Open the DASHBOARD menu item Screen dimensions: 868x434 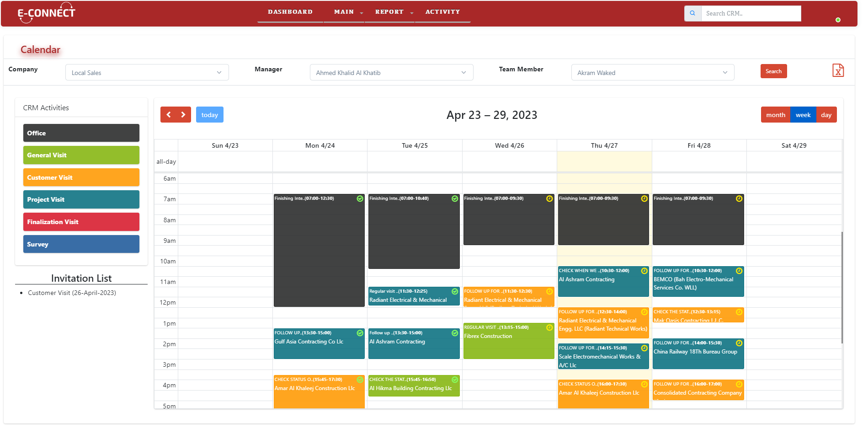pos(290,12)
